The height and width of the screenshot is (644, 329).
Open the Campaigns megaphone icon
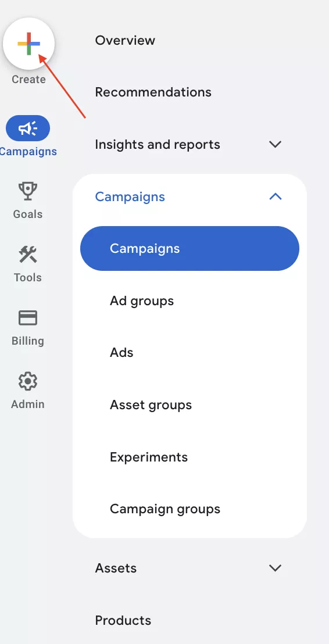coord(28,128)
